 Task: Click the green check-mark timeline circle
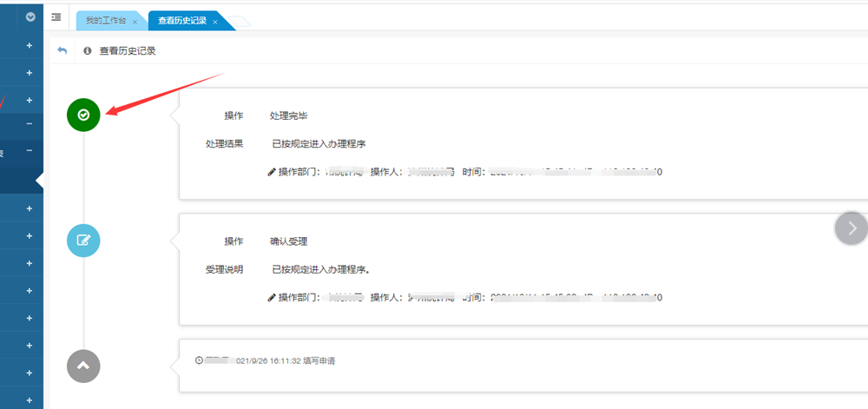point(83,114)
